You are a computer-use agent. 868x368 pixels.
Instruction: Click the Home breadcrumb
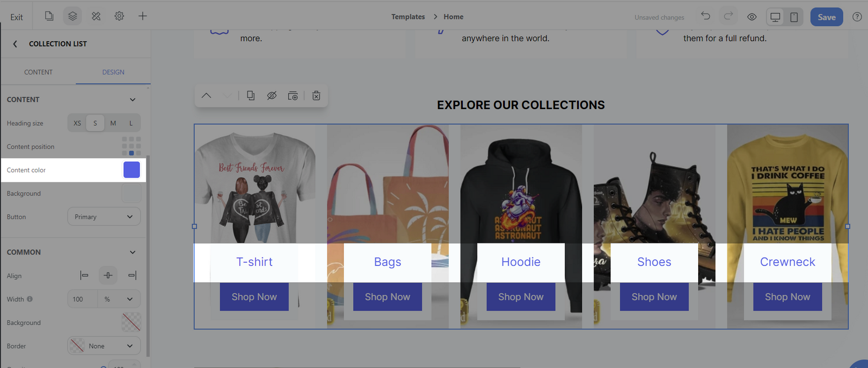454,17
